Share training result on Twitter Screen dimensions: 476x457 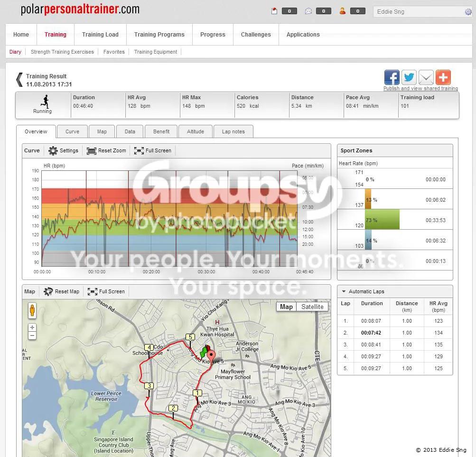(409, 77)
